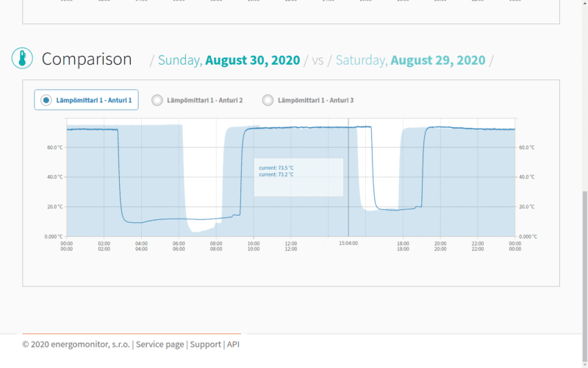
Task: Open the Sunday, August 30, 2020 date picker
Action: pyautogui.click(x=229, y=60)
